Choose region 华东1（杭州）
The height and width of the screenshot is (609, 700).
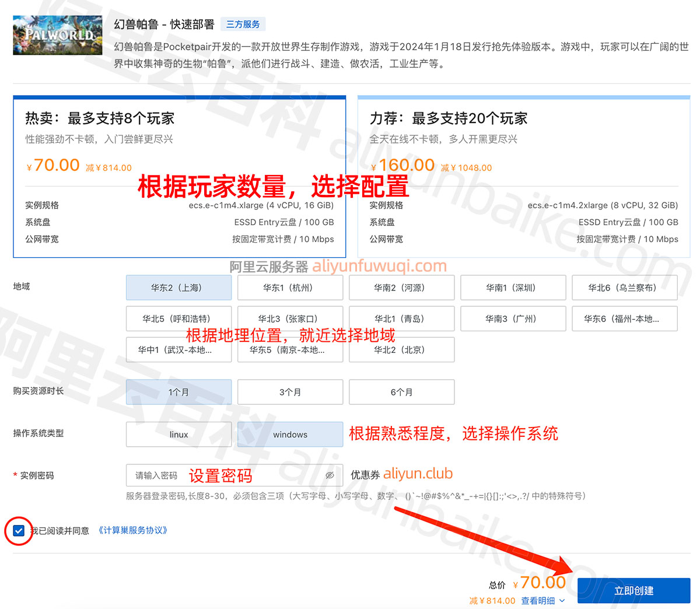pyautogui.click(x=290, y=288)
